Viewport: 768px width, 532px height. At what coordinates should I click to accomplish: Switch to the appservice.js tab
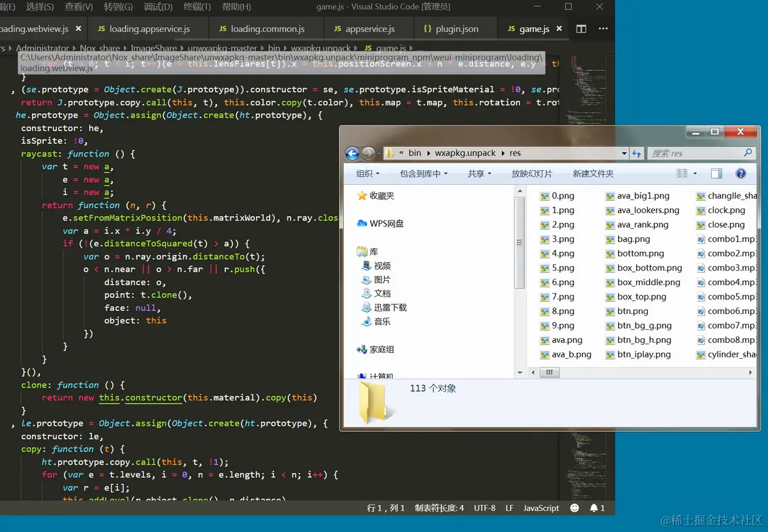pyautogui.click(x=369, y=29)
